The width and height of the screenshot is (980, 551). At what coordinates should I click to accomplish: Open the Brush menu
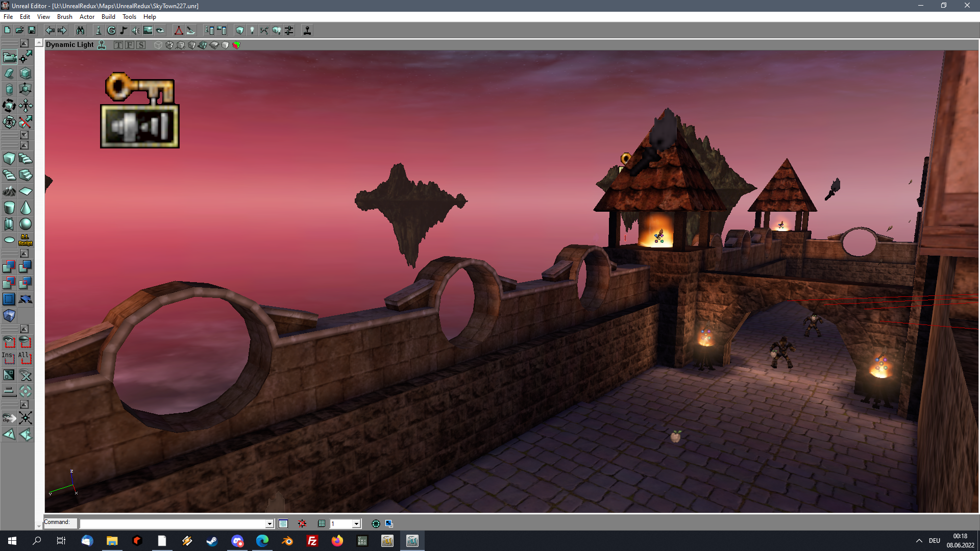coord(64,17)
